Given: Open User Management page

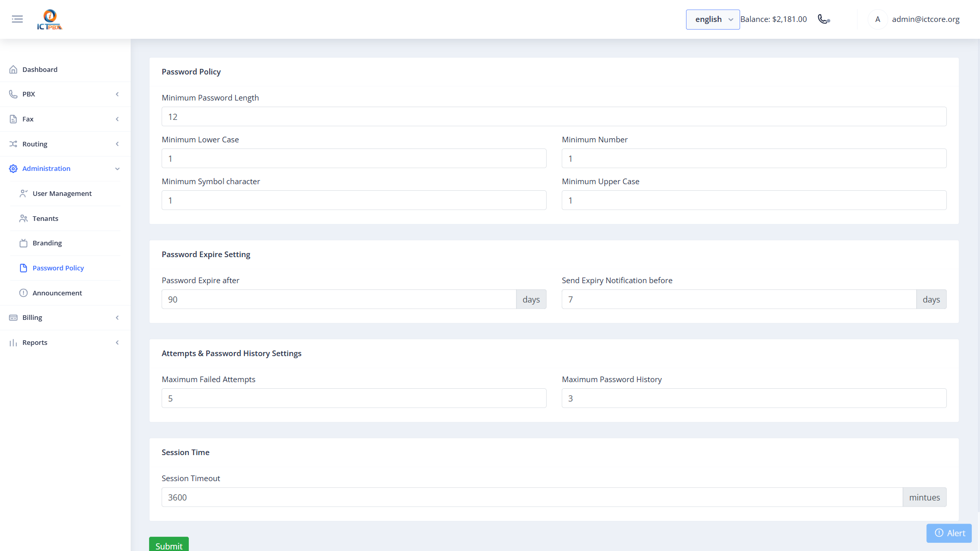Looking at the screenshot, I should point(65,193).
